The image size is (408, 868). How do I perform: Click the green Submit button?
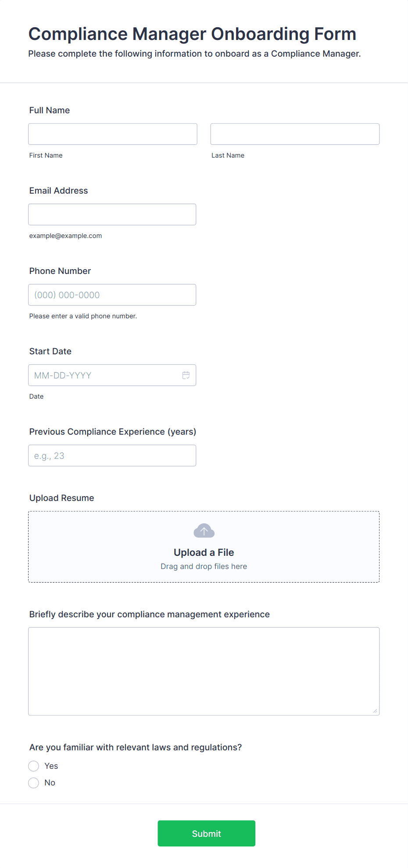207,833
